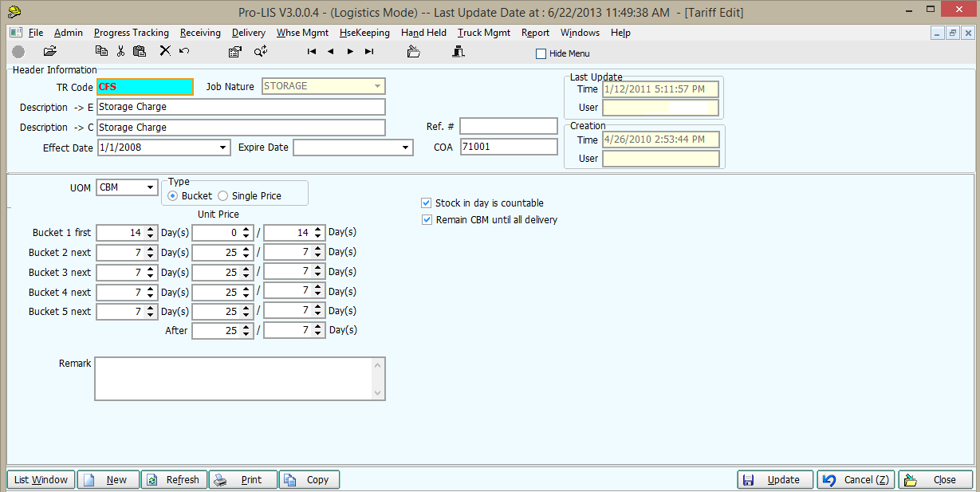Open the HseKeeping menu
The image size is (980, 492).
pyautogui.click(x=364, y=33)
